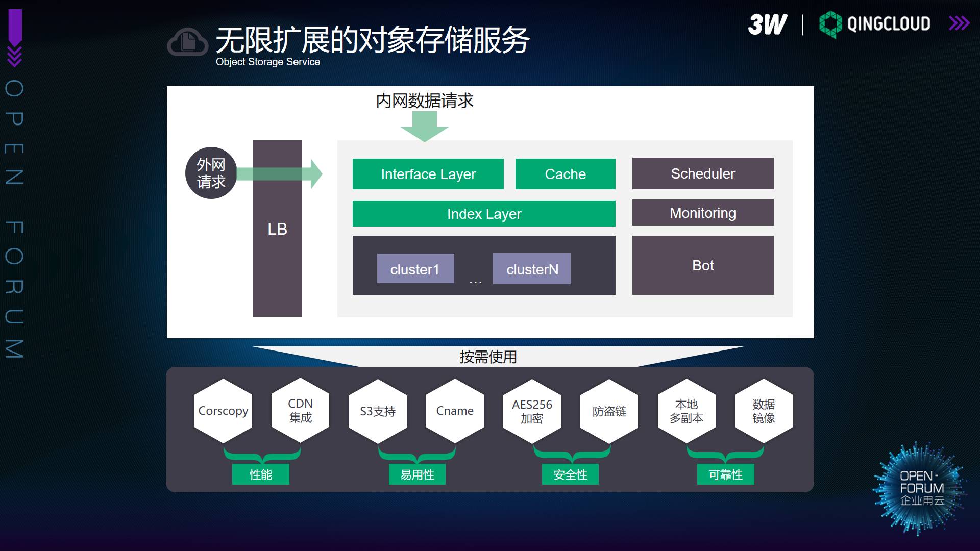Viewport: 980px width, 551px height.
Task: Select the AES256加密 hexagon
Action: (x=532, y=411)
